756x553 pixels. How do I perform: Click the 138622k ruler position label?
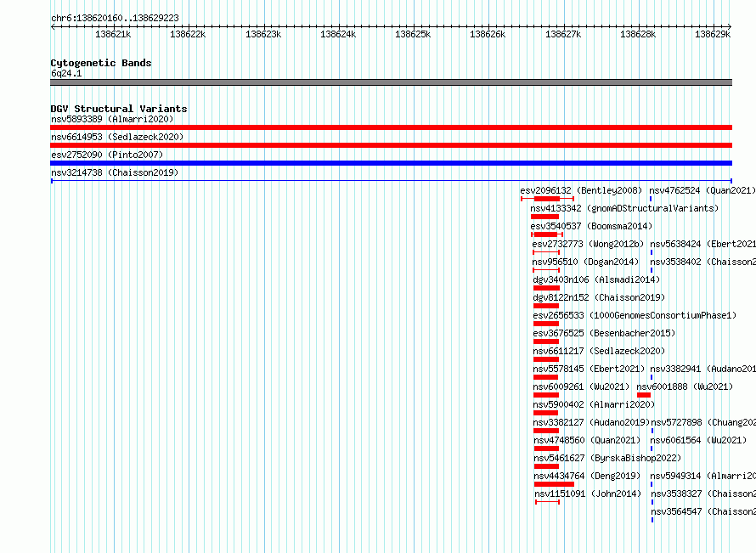point(188,34)
